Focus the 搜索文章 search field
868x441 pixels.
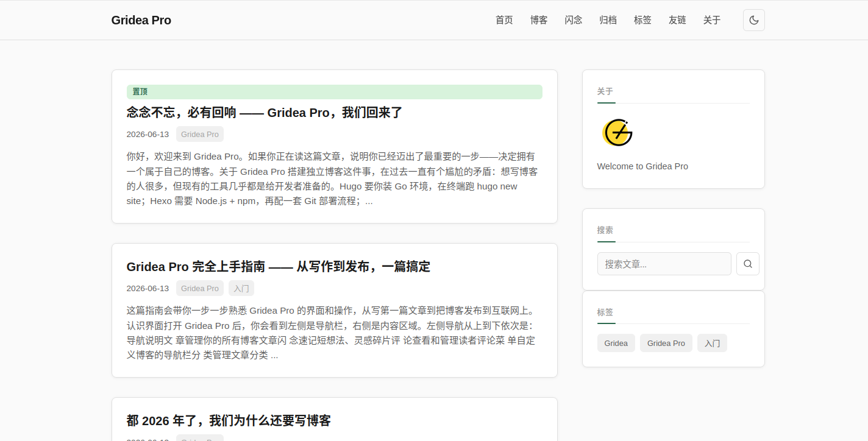pos(664,264)
